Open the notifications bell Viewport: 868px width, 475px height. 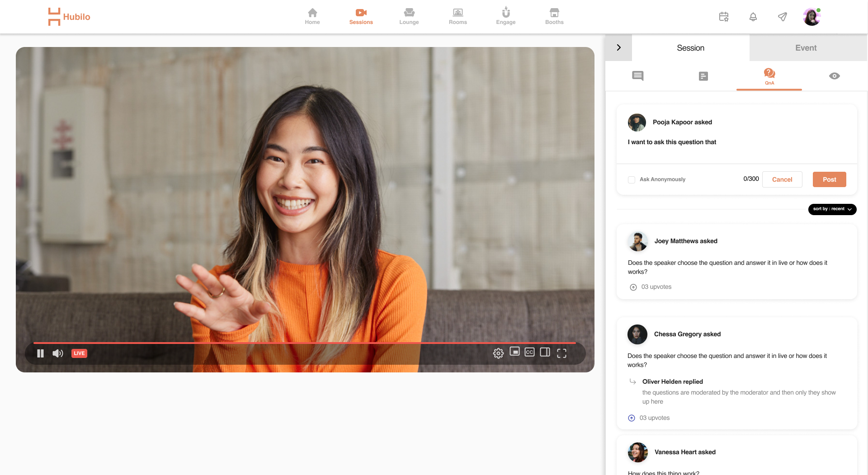coord(753,17)
